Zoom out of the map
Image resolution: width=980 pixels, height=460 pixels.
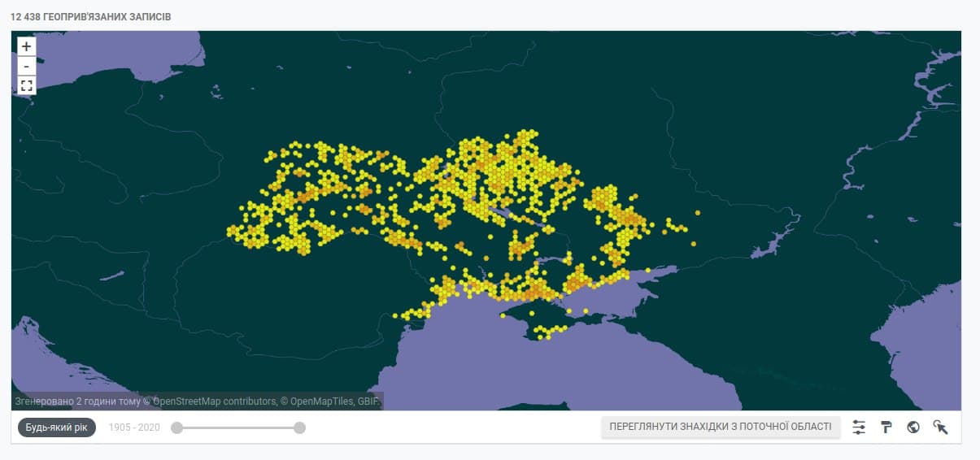pos(26,66)
